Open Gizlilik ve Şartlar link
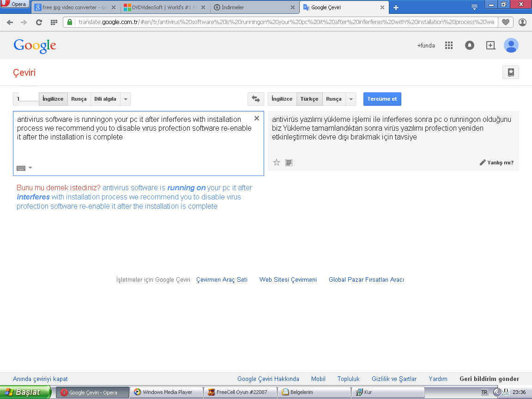532x399 pixels. [394, 379]
